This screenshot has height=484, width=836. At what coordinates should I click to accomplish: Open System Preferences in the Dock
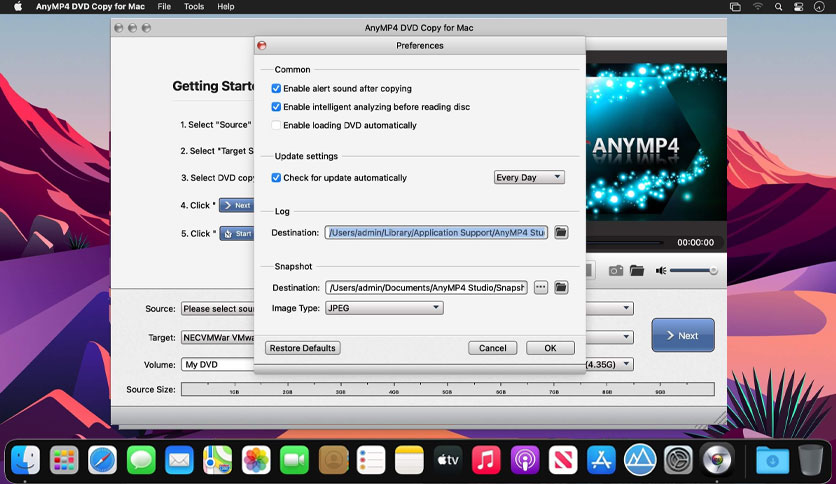[678, 459]
